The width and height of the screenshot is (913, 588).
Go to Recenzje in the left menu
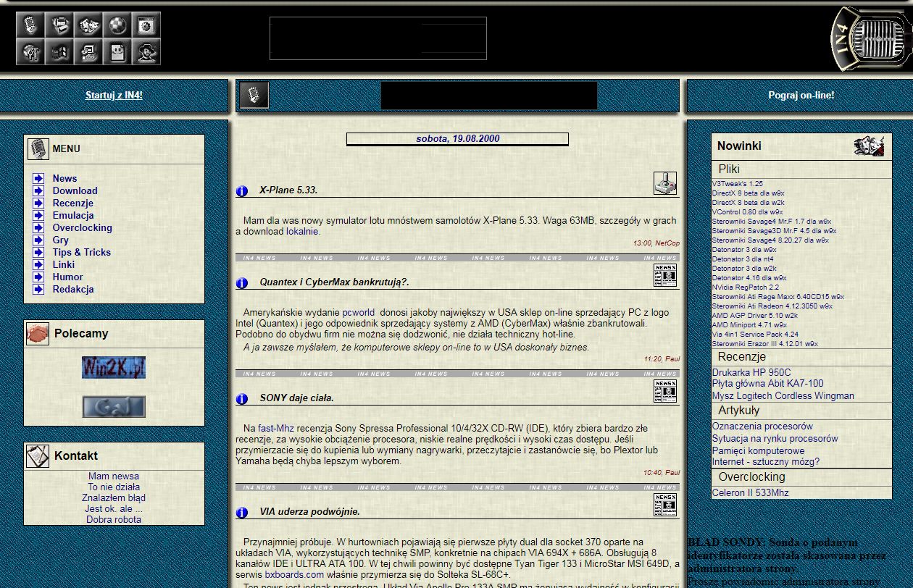(x=72, y=203)
